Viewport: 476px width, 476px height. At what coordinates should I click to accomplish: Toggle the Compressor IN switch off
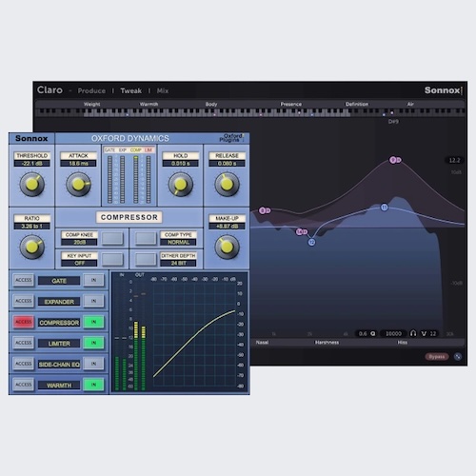tap(93, 322)
